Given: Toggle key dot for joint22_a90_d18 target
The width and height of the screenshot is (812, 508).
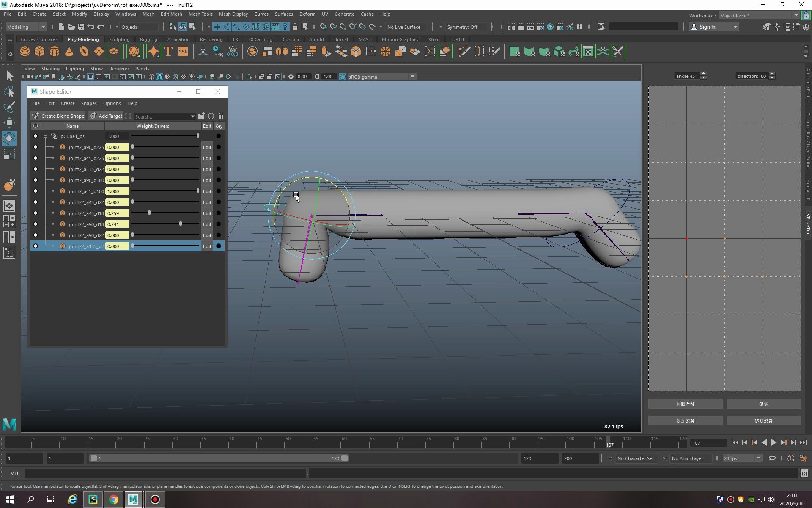Looking at the screenshot, I should pos(219,224).
